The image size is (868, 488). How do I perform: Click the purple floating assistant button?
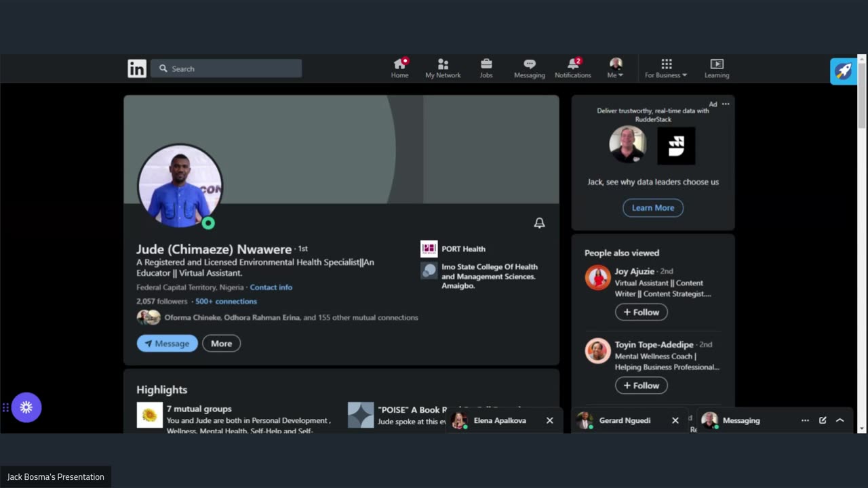26,407
